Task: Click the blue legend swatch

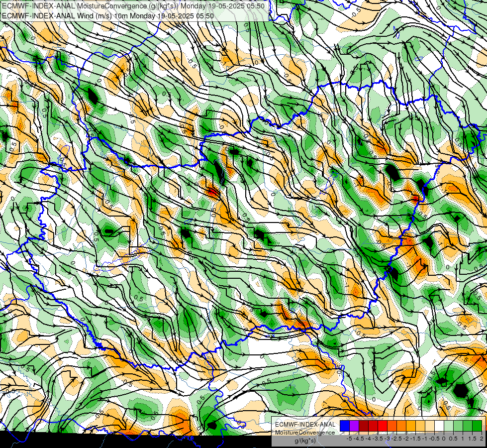Action: tap(345, 426)
